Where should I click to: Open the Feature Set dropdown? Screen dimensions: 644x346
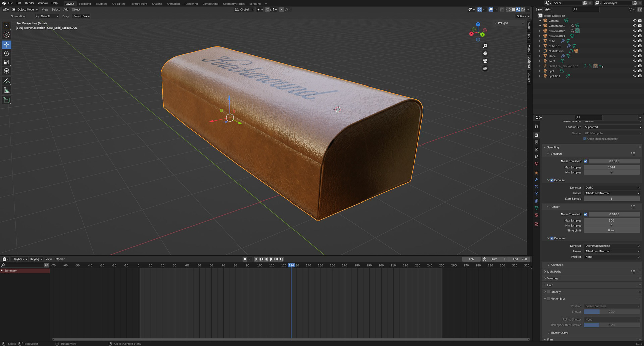tap(612, 127)
